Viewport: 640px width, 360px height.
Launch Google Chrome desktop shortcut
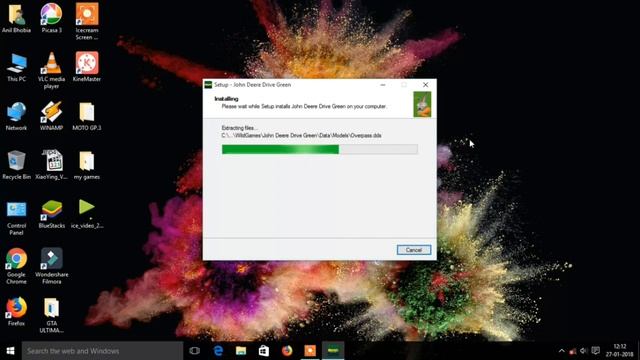click(16, 267)
